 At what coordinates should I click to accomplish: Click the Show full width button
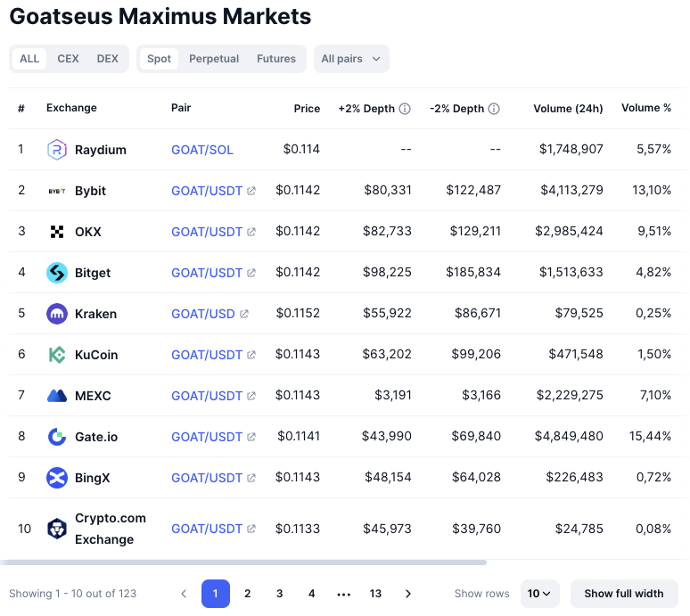point(624,594)
